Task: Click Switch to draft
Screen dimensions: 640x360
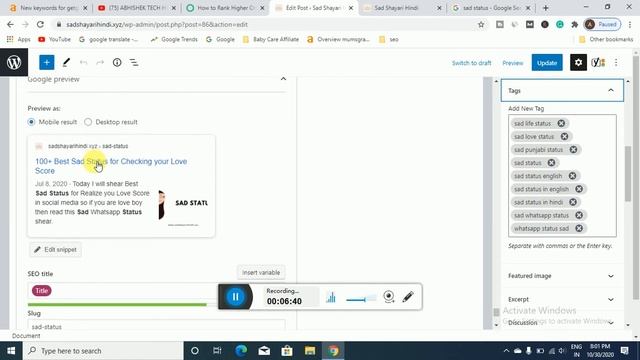Action: tap(471, 63)
